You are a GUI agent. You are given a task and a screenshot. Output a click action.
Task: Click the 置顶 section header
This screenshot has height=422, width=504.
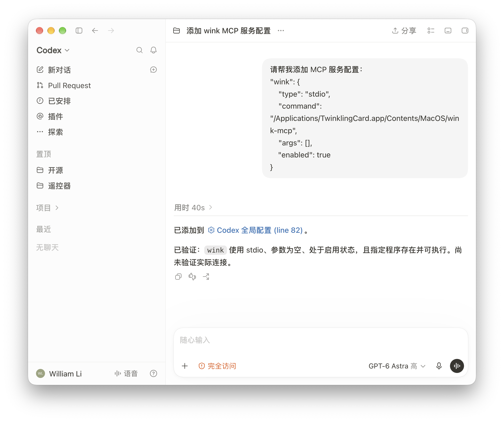[x=43, y=154]
